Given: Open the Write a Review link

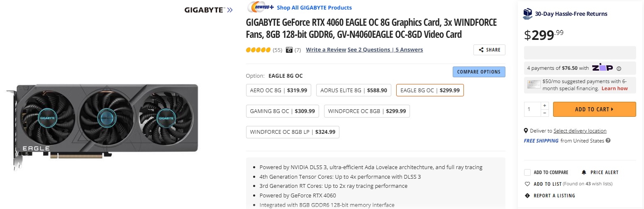Looking at the screenshot, I should pyautogui.click(x=326, y=50).
